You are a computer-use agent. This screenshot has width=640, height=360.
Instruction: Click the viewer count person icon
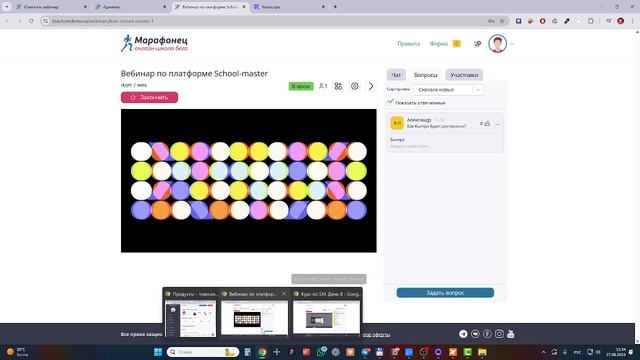pyautogui.click(x=323, y=86)
